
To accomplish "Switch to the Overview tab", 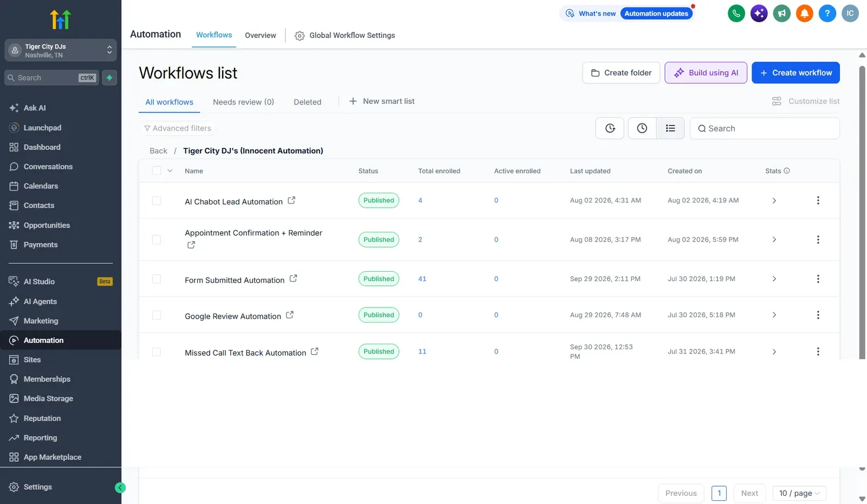I will (x=260, y=36).
